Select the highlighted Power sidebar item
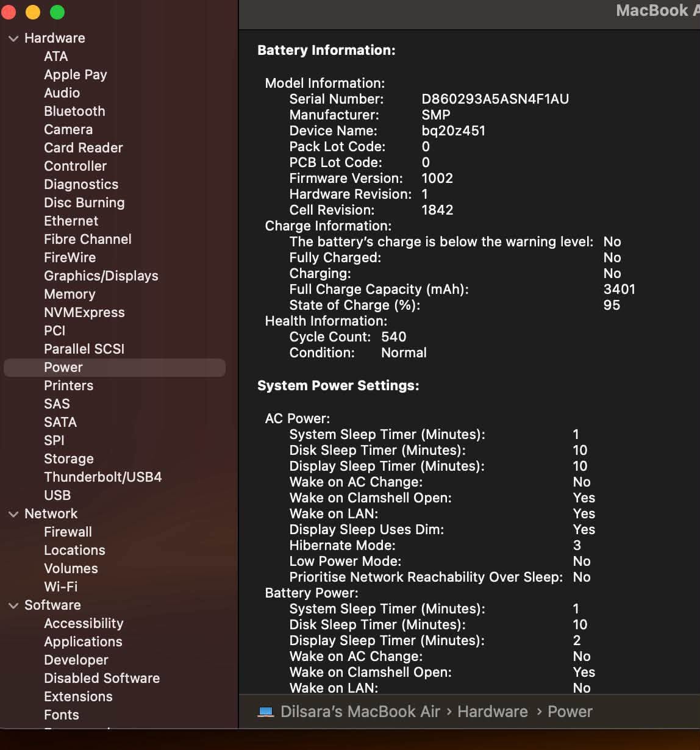The height and width of the screenshot is (750, 700). point(115,367)
